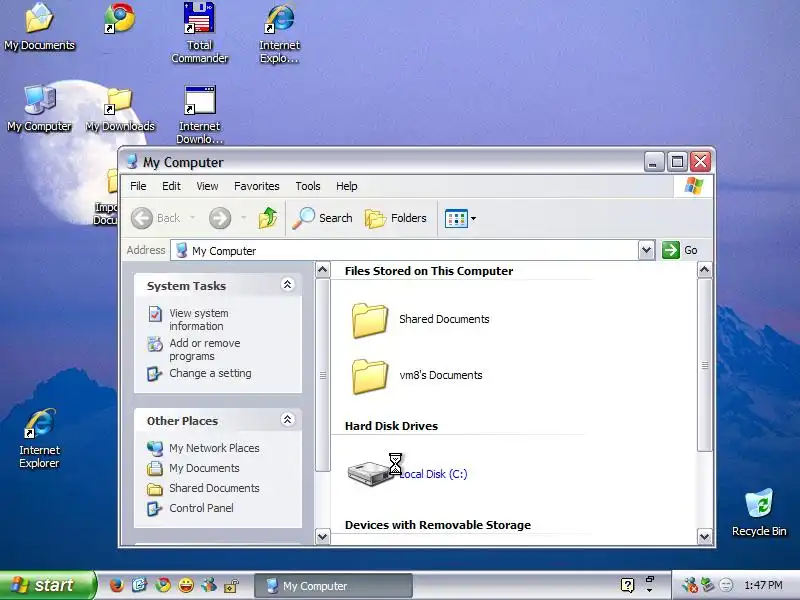Click the Back toolbar button

pyautogui.click(x=156, y=218)
